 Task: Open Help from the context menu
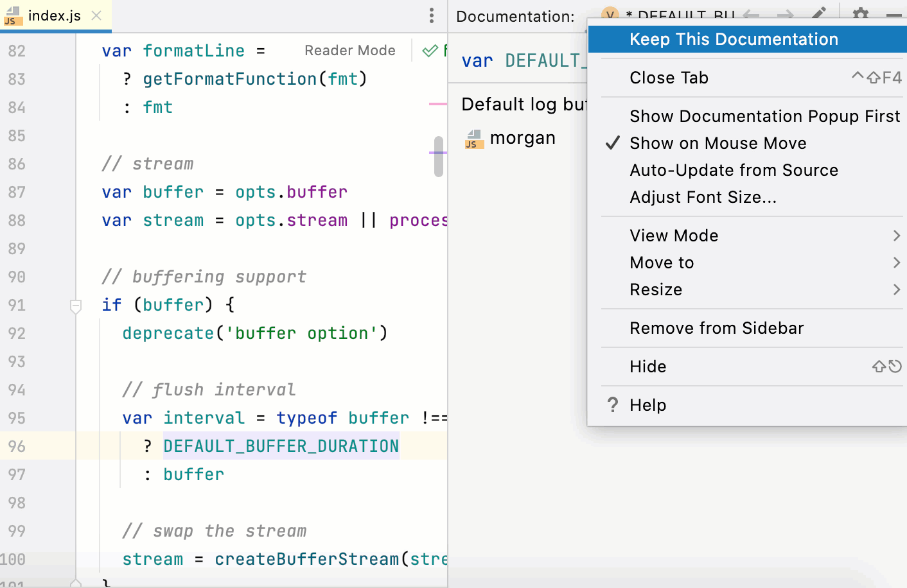pos(647,405)
